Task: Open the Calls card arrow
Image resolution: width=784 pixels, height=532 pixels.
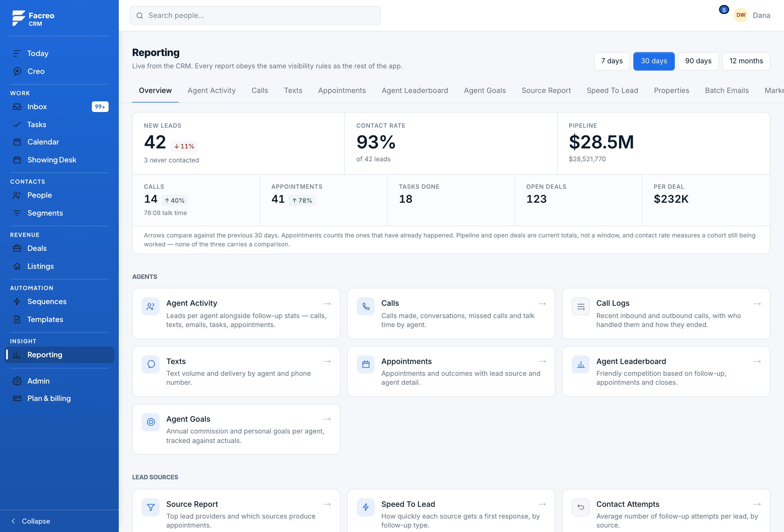Action: [542, 304]
